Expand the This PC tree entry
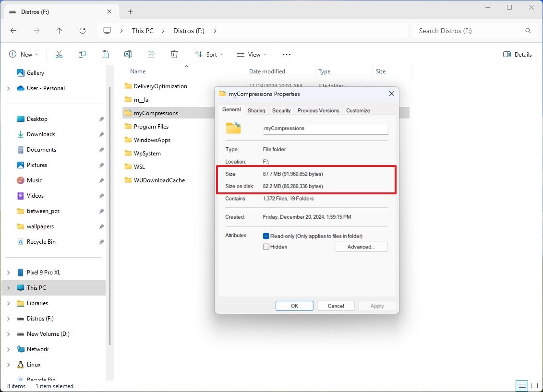543x392 pixels. click(x=8, y=288)
